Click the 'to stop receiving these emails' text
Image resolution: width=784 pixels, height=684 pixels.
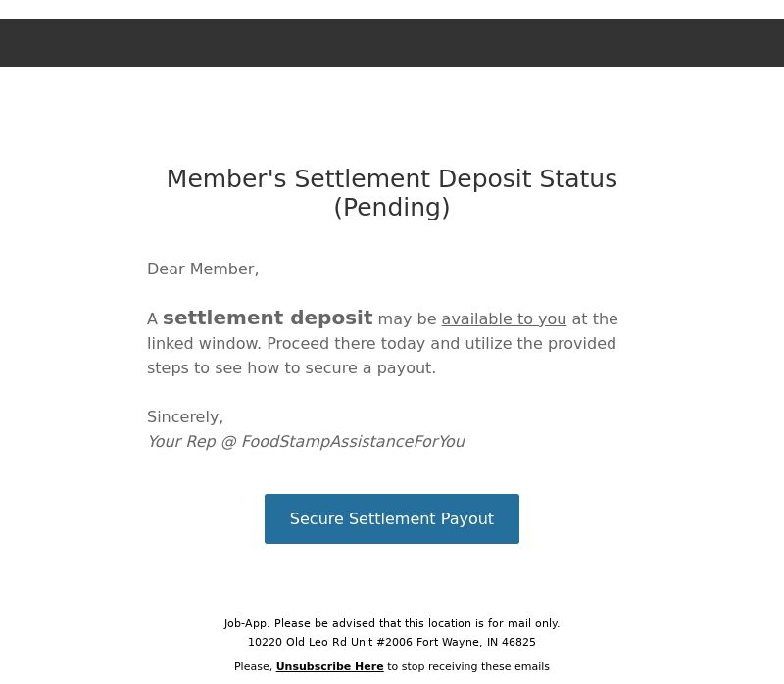(468, 666)
